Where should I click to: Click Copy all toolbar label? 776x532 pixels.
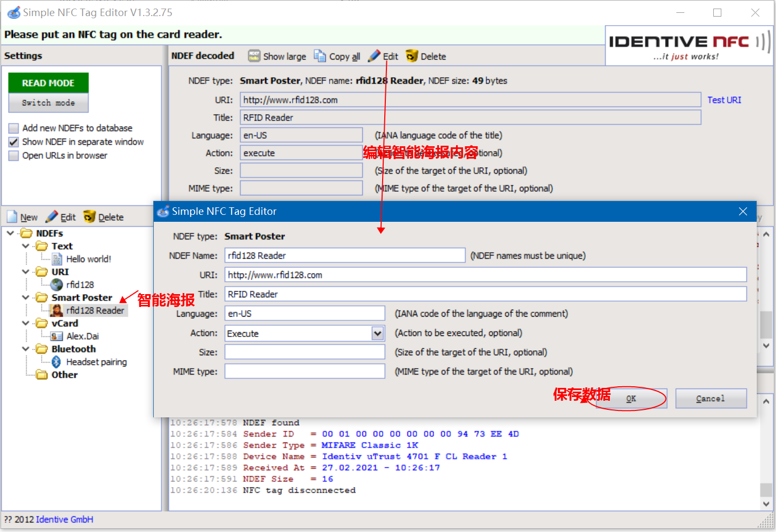pos(345,56)
